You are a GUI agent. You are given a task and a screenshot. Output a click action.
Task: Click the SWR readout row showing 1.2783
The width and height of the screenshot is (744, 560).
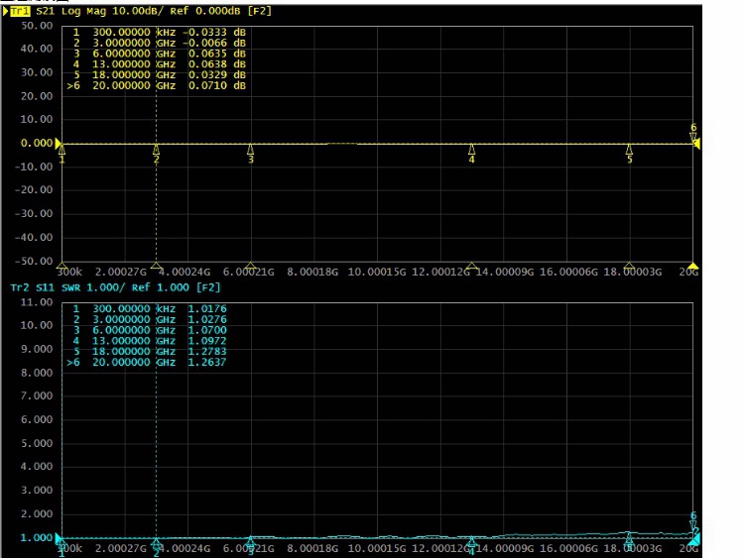click(x=149, y=352)
